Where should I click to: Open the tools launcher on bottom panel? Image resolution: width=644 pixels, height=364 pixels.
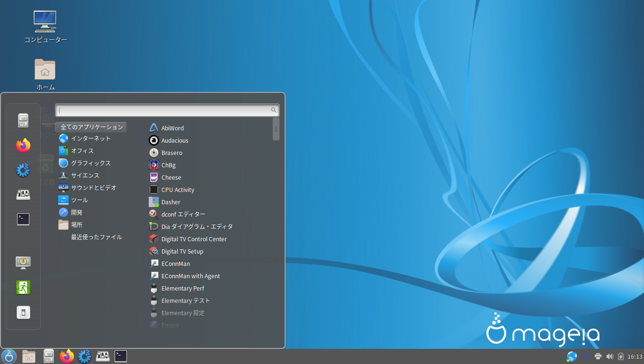tap(103, 356)
